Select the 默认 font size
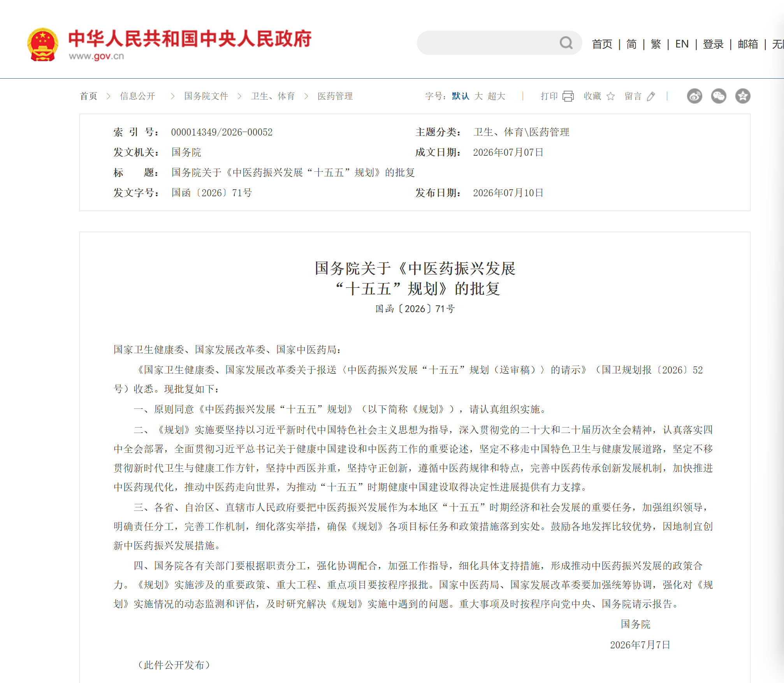784x683 pixels. click(x=461, y=96)
